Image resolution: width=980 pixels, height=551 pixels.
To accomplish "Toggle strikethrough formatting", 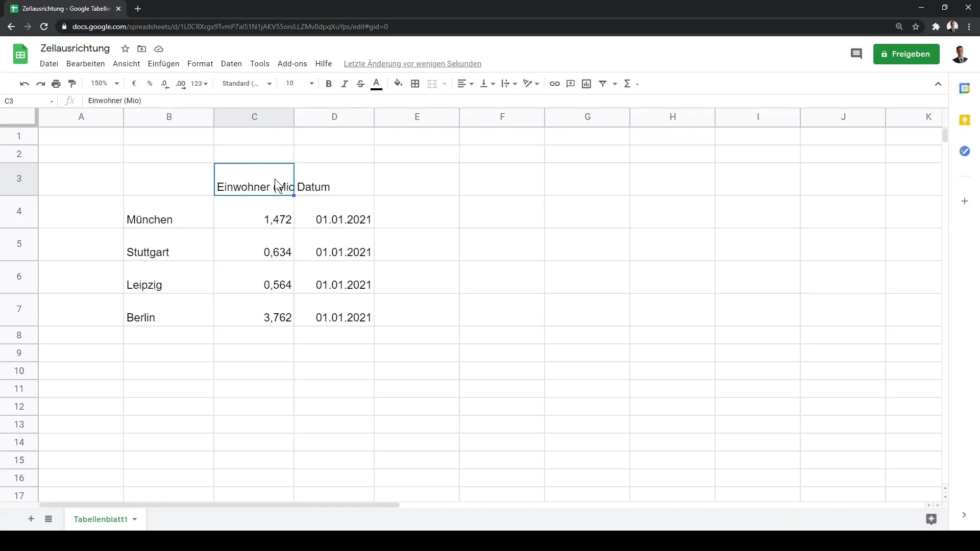I will click(360, 84).
